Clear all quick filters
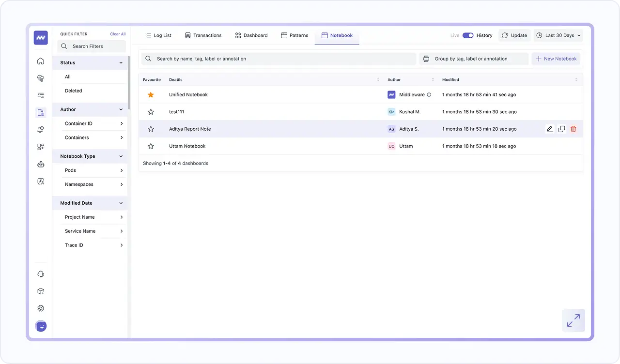The image size is (620, 364). coord(118,34)
